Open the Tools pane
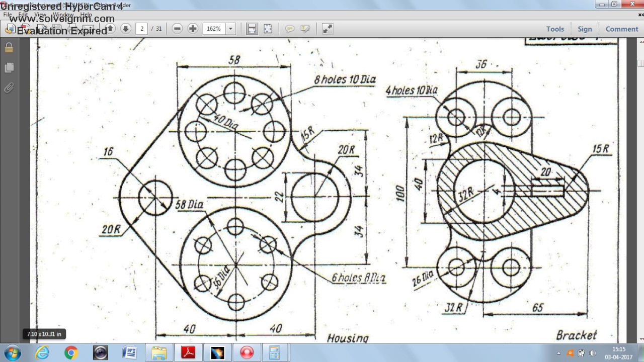644x362 pixels. coord(555,29)
